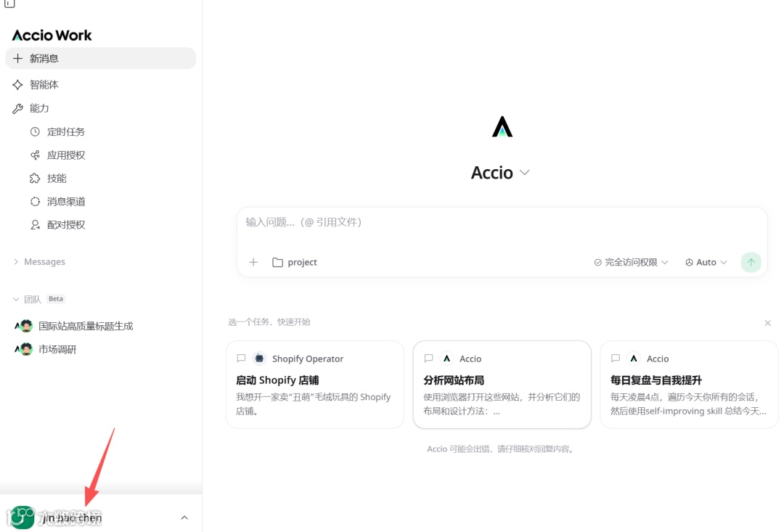Expand the user account menu chevron
The height and width of the screenshot is (532, 784).
(x=184, y=517)
